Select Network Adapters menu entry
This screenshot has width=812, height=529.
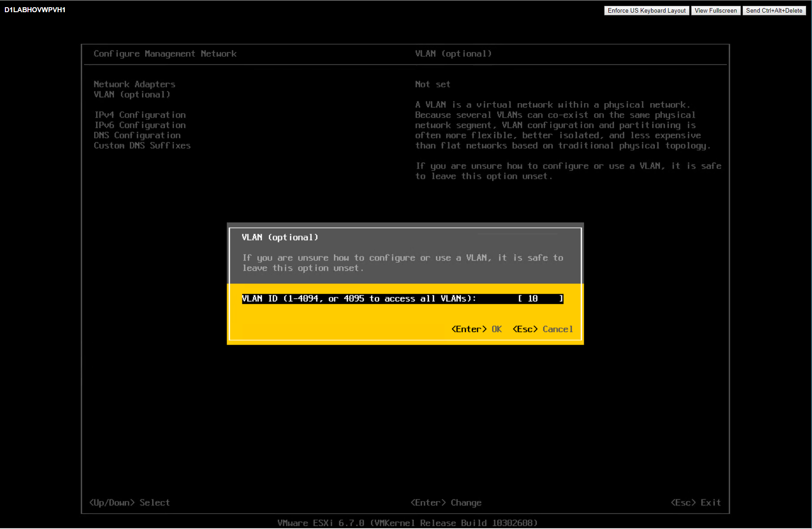[x=134, y=84]
